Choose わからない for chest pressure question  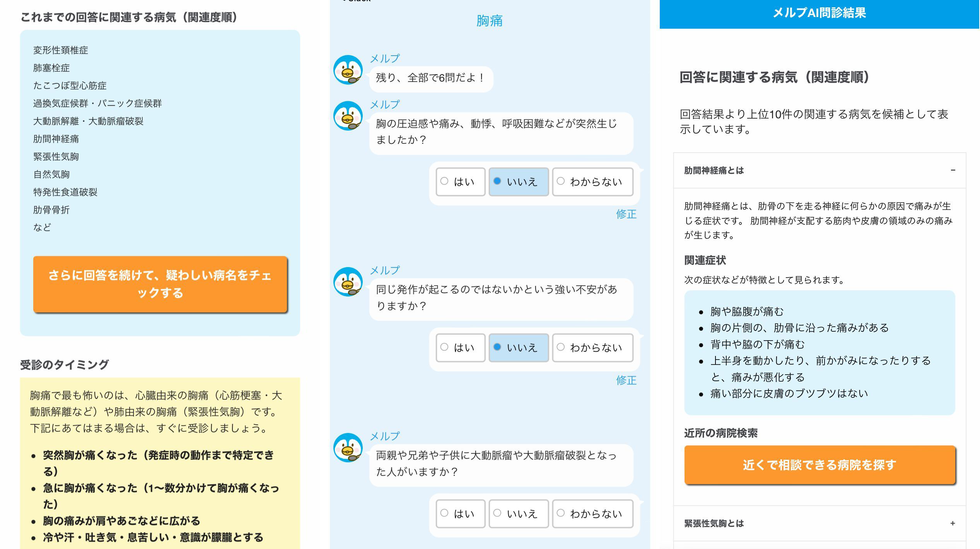pos(592,182)
